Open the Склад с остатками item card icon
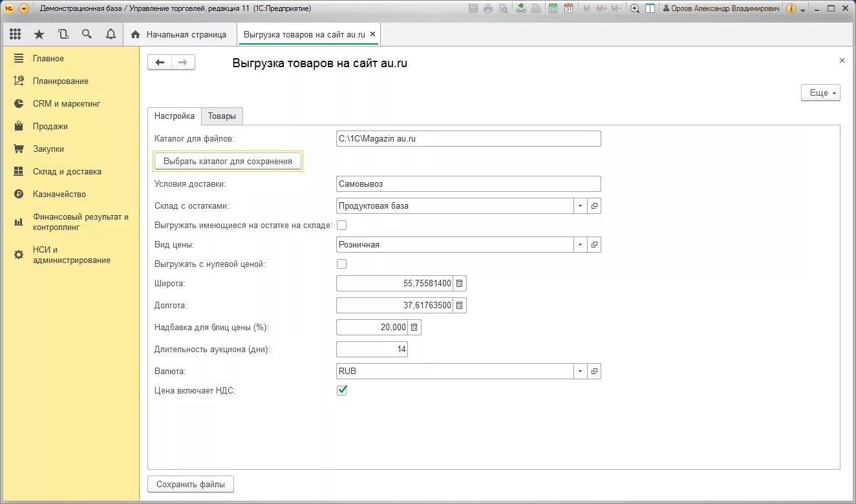The height and width of the screenshot is (504, 856). pyautogui.click(x=594, y=206)
